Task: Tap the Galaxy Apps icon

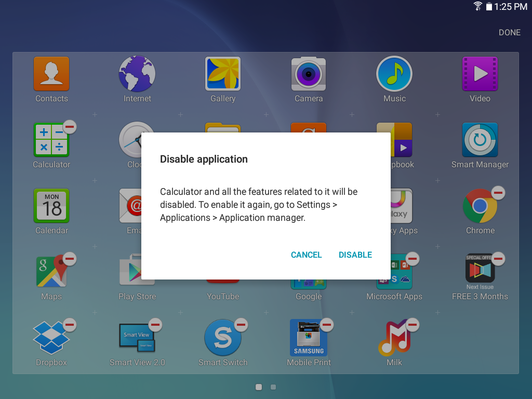Action: coord(402,206)
